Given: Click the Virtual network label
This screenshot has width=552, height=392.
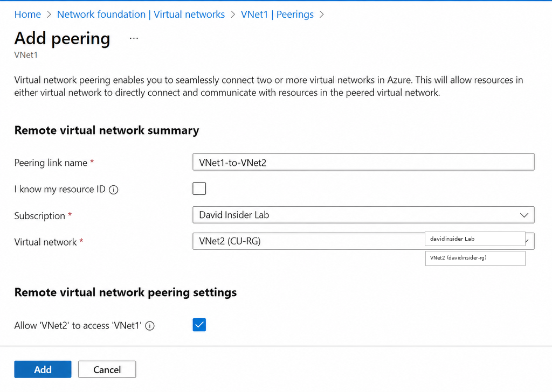Looking at the screenshot, I should point(45,242).
